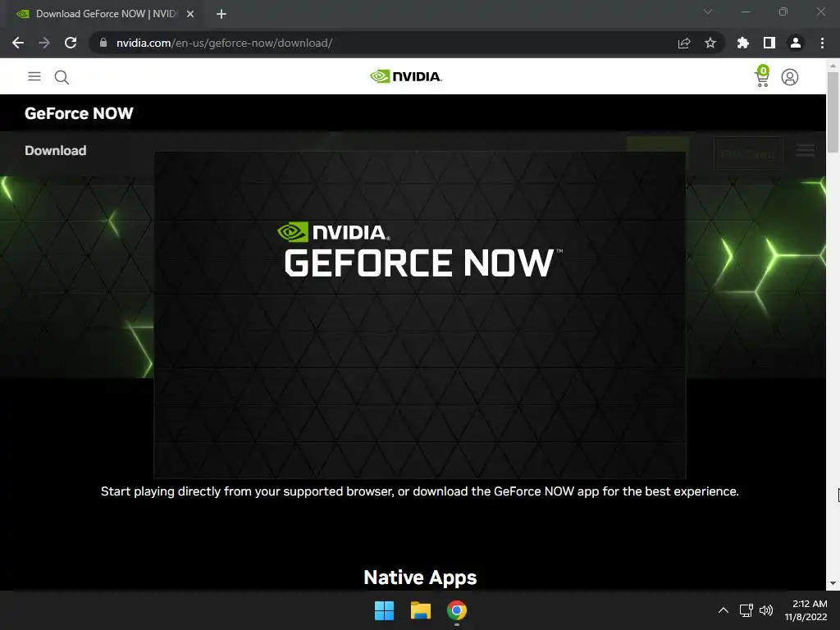This screenshot has height=630, width=840.
Task: Click the GeForce NOW heading link
Action: click(x=79, y=113)
